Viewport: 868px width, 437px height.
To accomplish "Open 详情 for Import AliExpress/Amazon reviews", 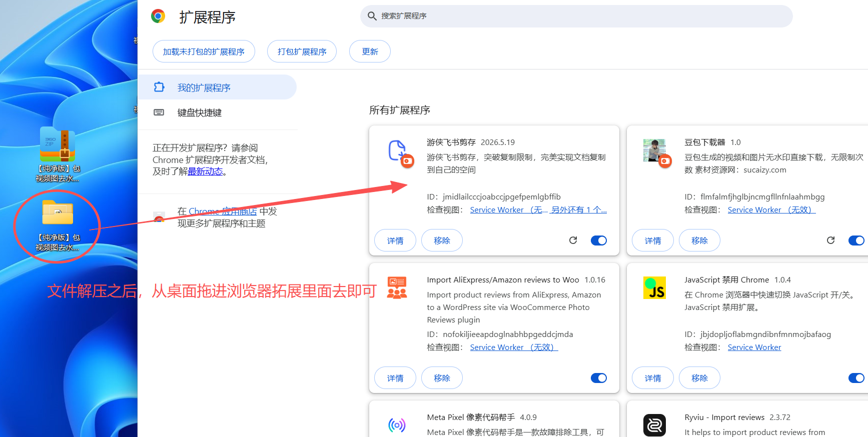I will coord(395,378).
